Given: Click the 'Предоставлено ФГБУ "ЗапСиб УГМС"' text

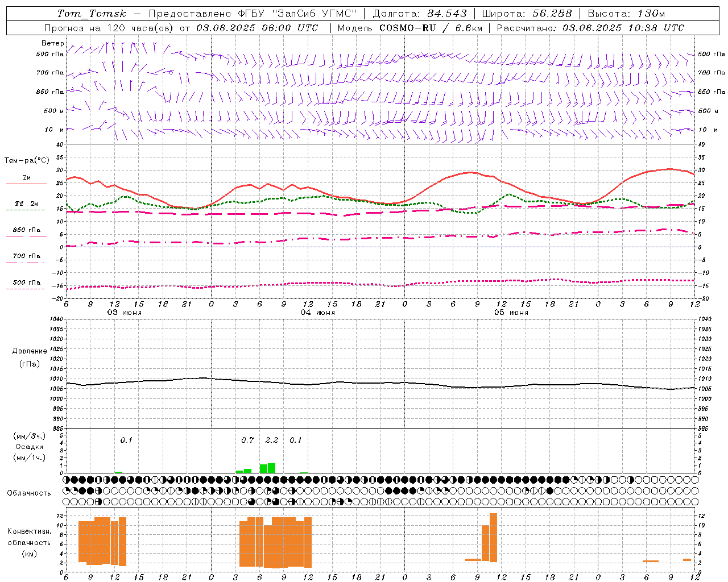Looking at the screenshot, I should click(x=253, y=14).
